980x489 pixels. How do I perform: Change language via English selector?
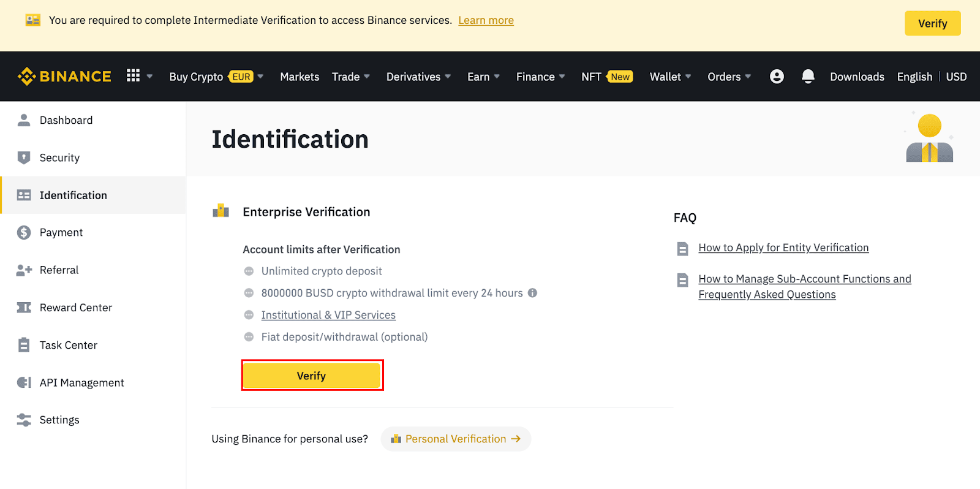pos(914,77)
